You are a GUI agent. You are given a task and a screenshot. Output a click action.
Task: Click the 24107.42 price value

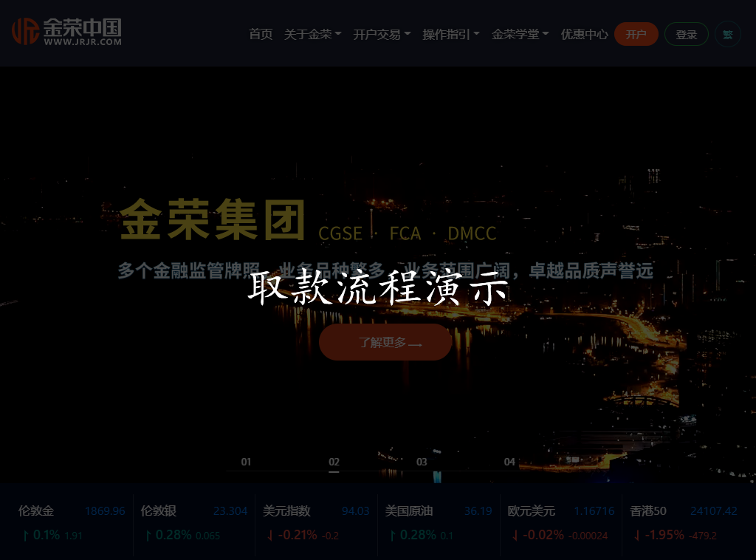[714, 511]
